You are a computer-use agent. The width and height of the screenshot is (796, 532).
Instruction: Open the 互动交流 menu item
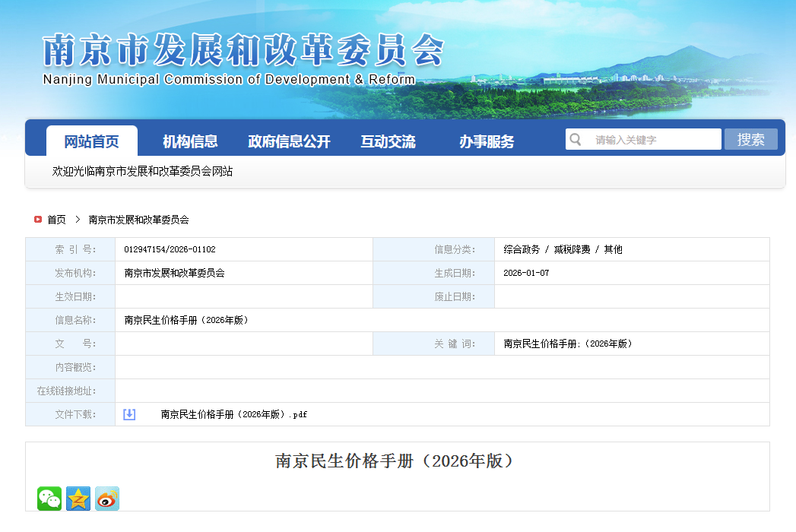388,141
